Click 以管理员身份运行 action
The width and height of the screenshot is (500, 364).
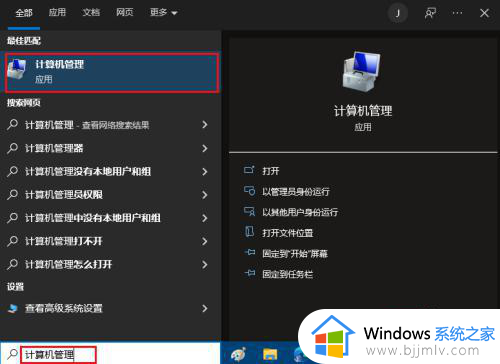point(296,192)
